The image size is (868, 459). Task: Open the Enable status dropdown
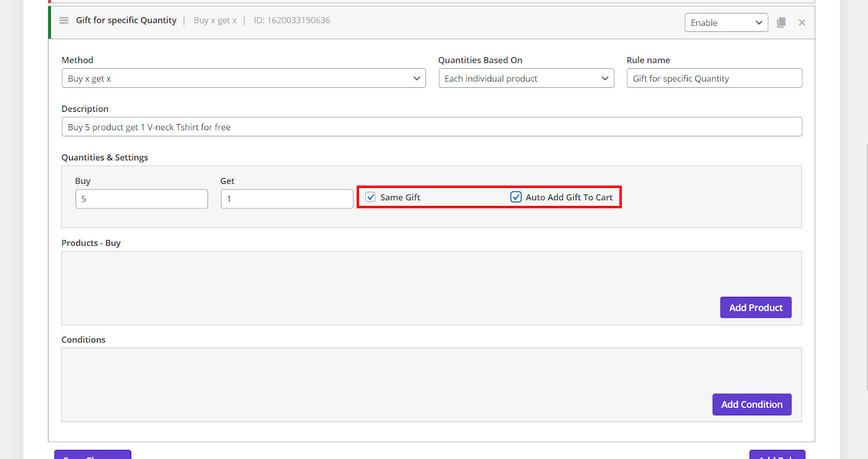tap(726, 23)
